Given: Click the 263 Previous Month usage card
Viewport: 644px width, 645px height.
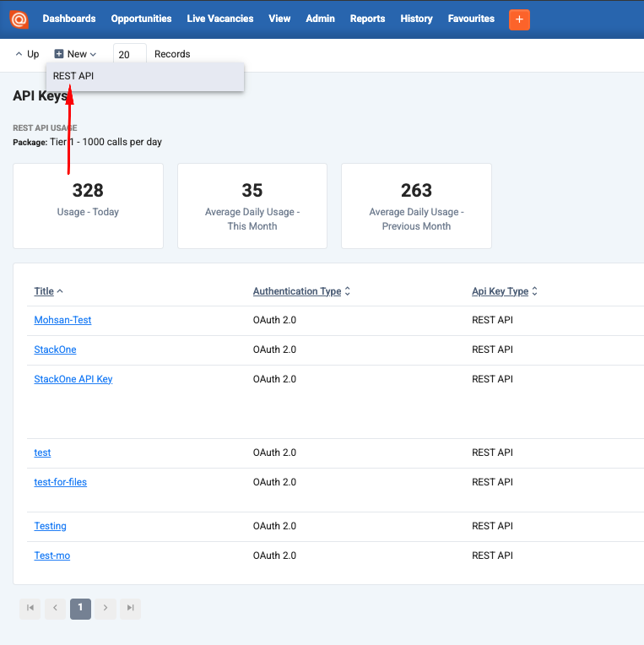Looking at the screenshot, I should point(416,206).
